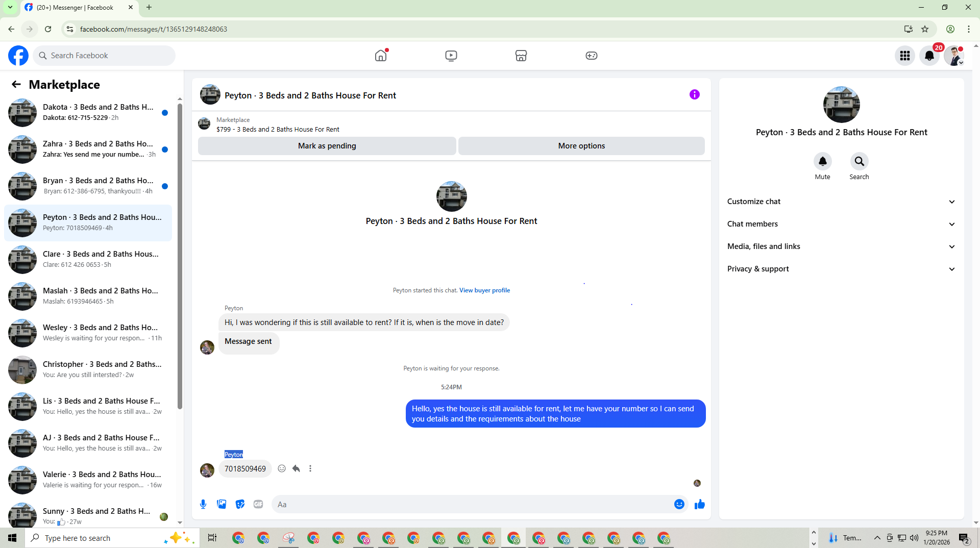Click the browser reload button
The width and height of the screenshot is (980, 548).
(48, 29)
